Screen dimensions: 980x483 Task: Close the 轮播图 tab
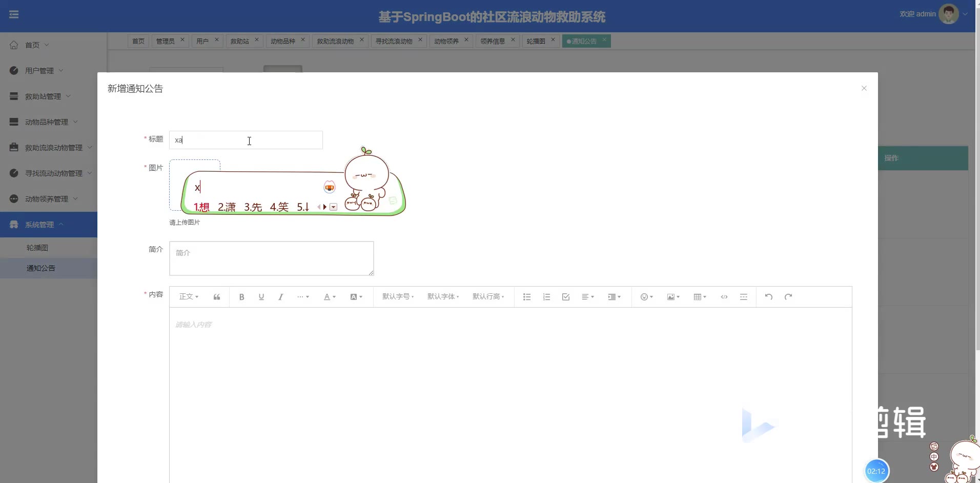(553, 39)
